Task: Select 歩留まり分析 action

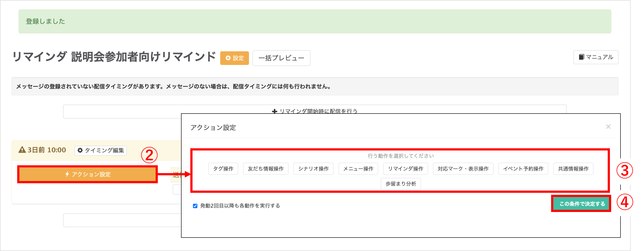Action: 401,184
